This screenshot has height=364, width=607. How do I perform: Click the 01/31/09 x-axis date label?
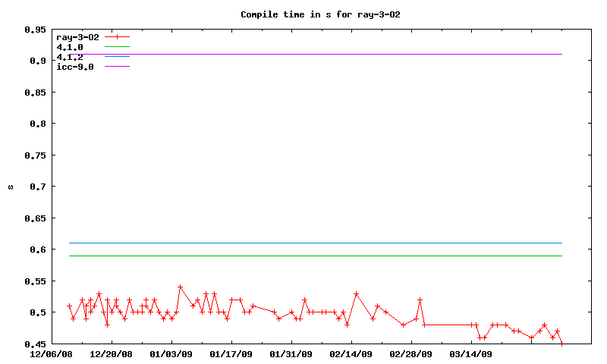[291, 353]
